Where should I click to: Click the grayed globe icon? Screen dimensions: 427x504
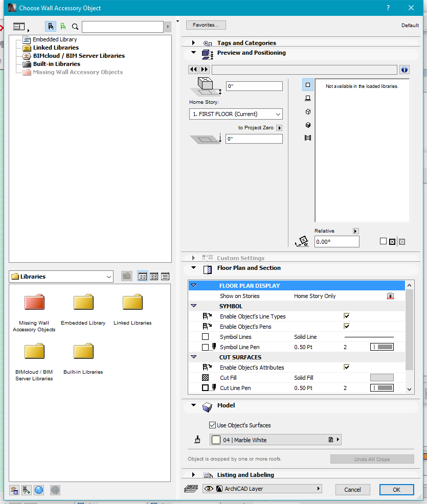point(55,490)
